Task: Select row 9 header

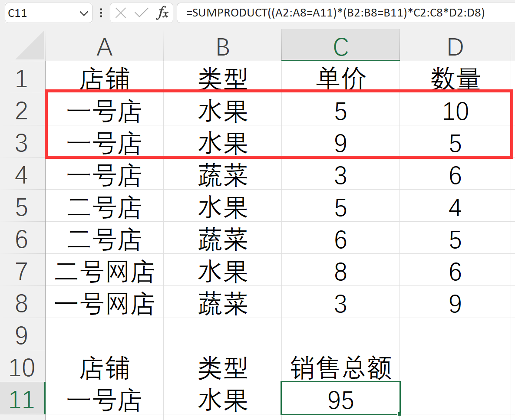Action: 22,335
